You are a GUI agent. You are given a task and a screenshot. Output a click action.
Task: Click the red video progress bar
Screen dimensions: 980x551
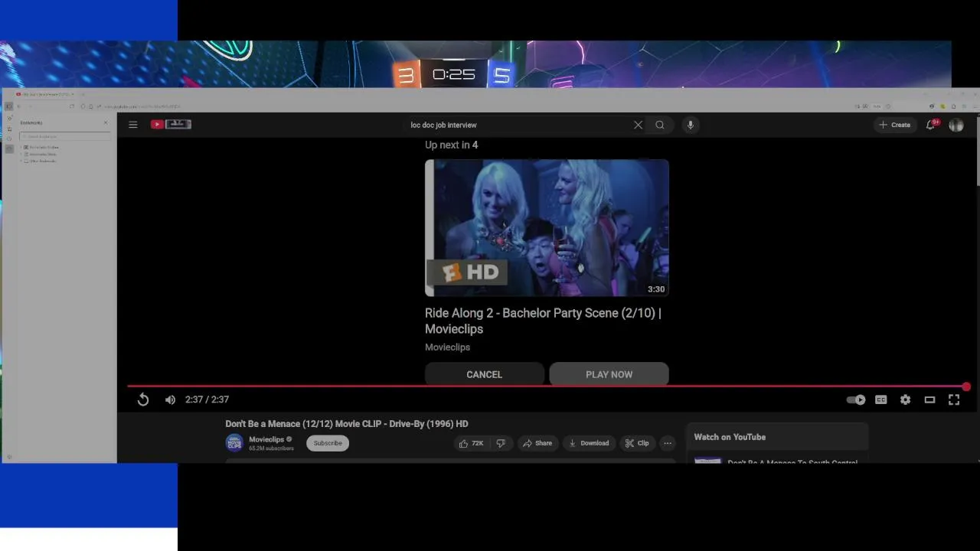pos(547,386)
